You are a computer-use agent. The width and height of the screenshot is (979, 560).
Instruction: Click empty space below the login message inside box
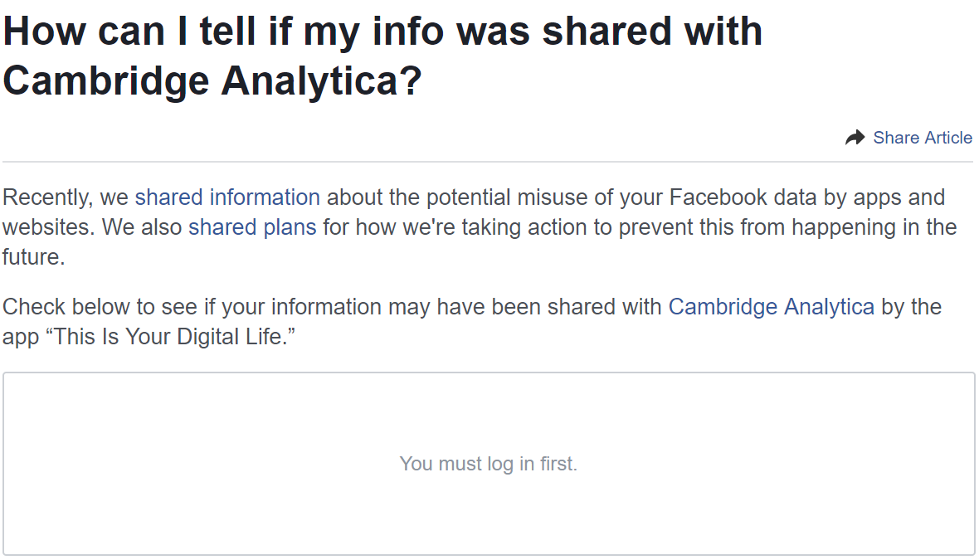click(488, 515)
